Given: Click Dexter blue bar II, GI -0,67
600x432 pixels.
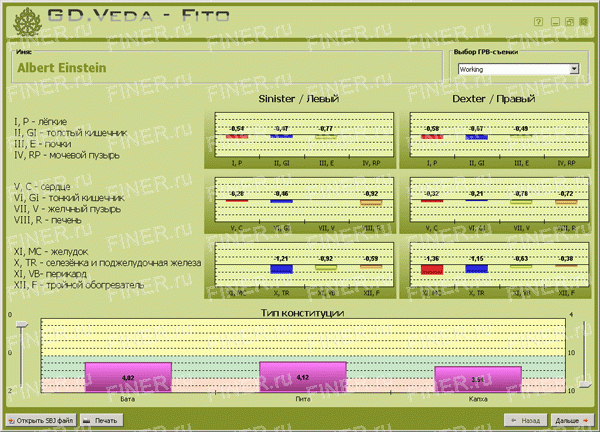Looking at the screenshot, I should click(x=477, y=137).
